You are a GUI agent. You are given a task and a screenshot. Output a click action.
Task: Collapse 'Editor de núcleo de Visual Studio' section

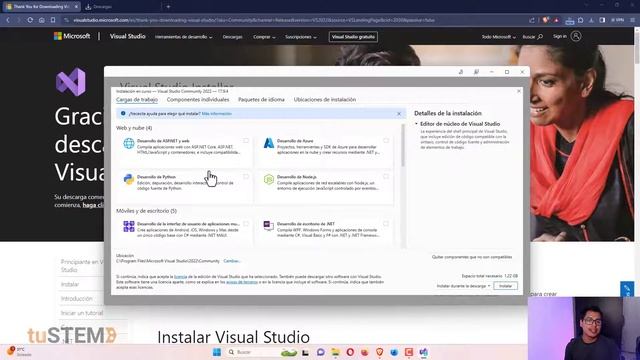pos(416,124)
